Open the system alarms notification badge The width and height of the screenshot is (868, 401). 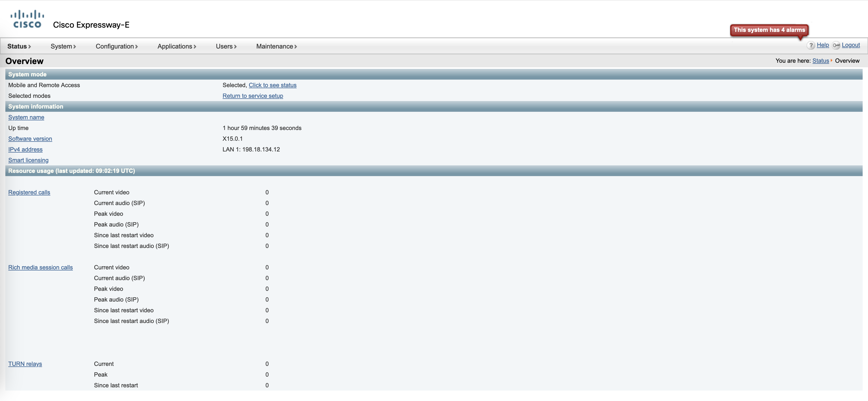point(769,30)
